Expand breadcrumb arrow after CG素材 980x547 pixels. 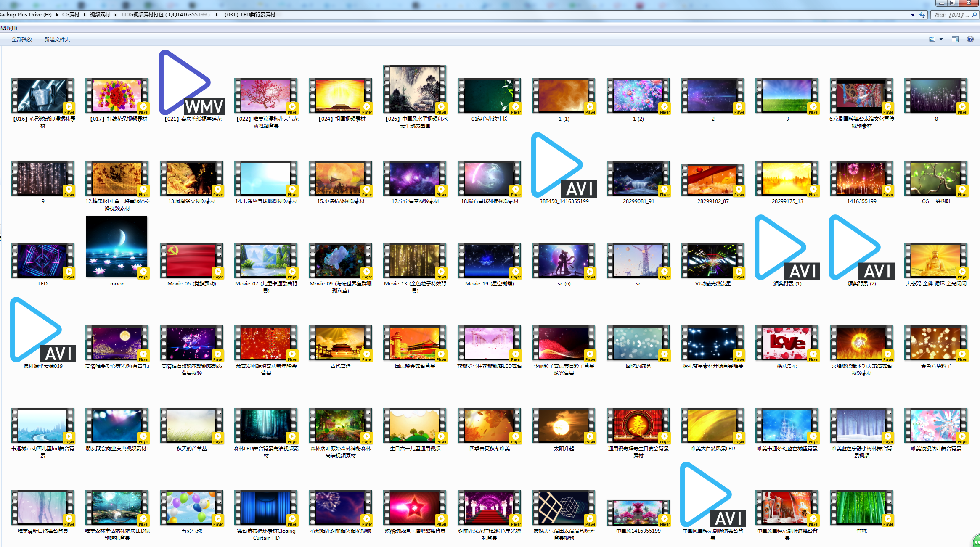click(85, 15)
